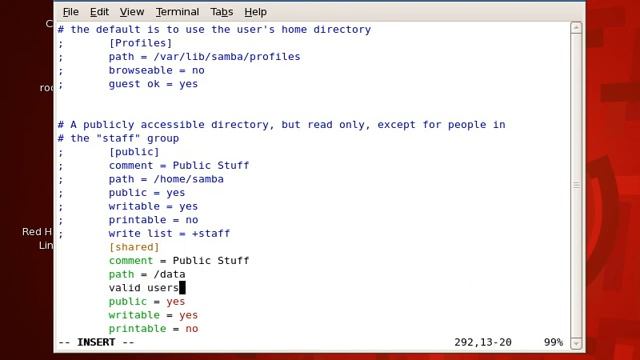This screenshot has height=360, width=640.
Task: Click the scrollbar up arrow
Action: 576,28
